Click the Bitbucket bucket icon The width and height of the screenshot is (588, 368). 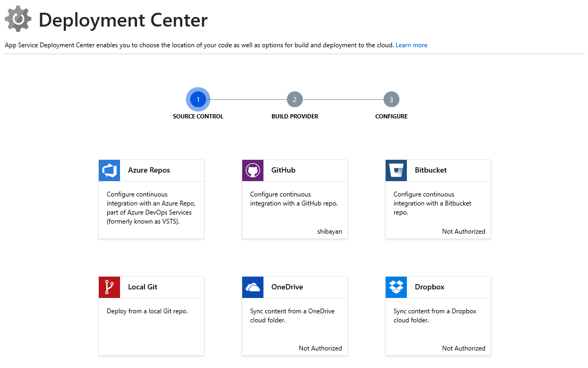pyautogui.click(x=396, y=170)
